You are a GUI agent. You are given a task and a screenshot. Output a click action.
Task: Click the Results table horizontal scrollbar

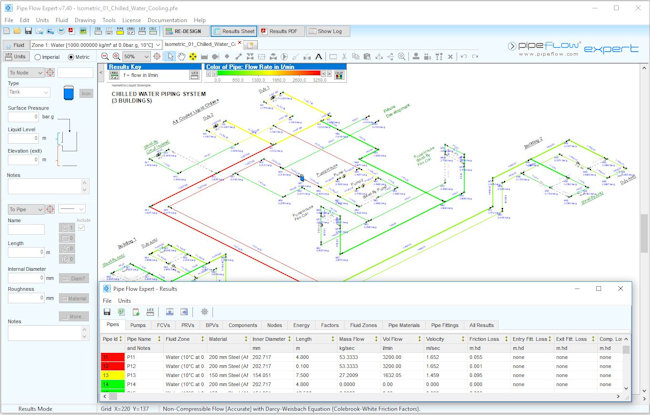[361, 396]
